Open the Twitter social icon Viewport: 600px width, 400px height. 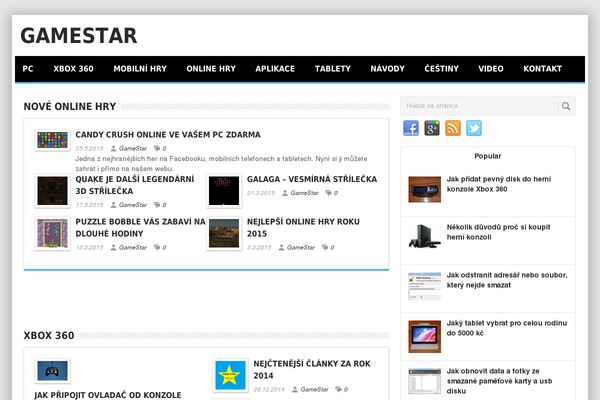(474, 128)
